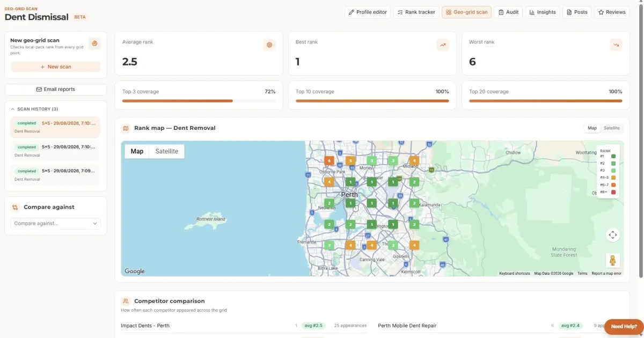
Task: Open the map camera controls button
Action: click(x=612, y=235)
